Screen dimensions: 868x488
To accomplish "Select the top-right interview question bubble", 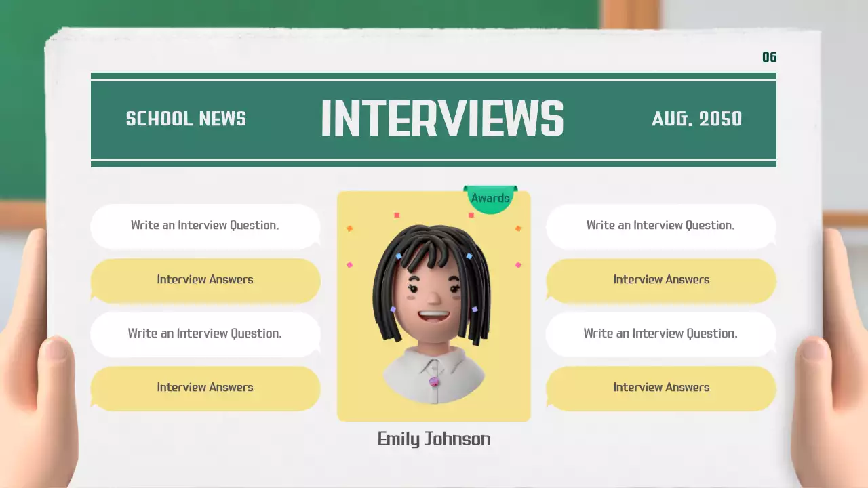I will [660, 225].
